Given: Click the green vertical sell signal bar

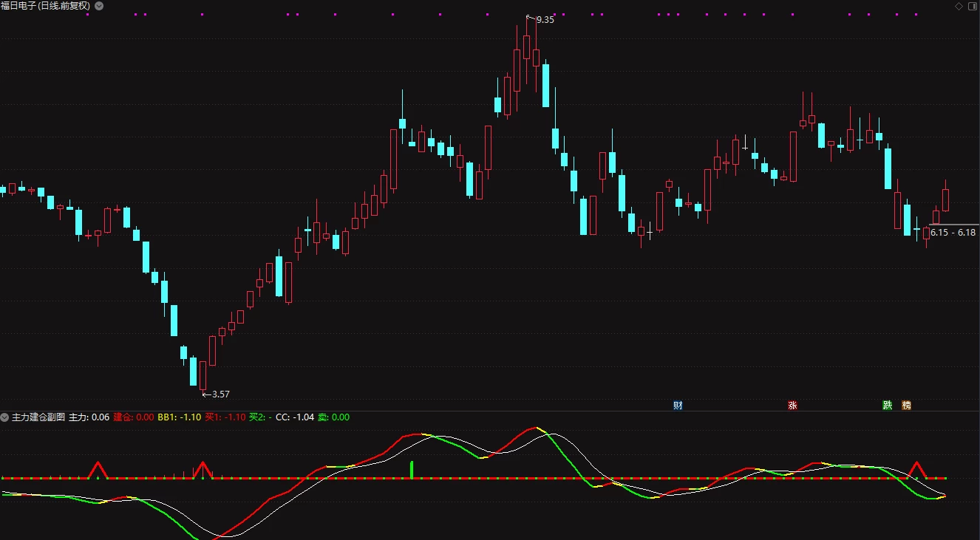Looking at the screenshot, I should (x=412, y=470).
